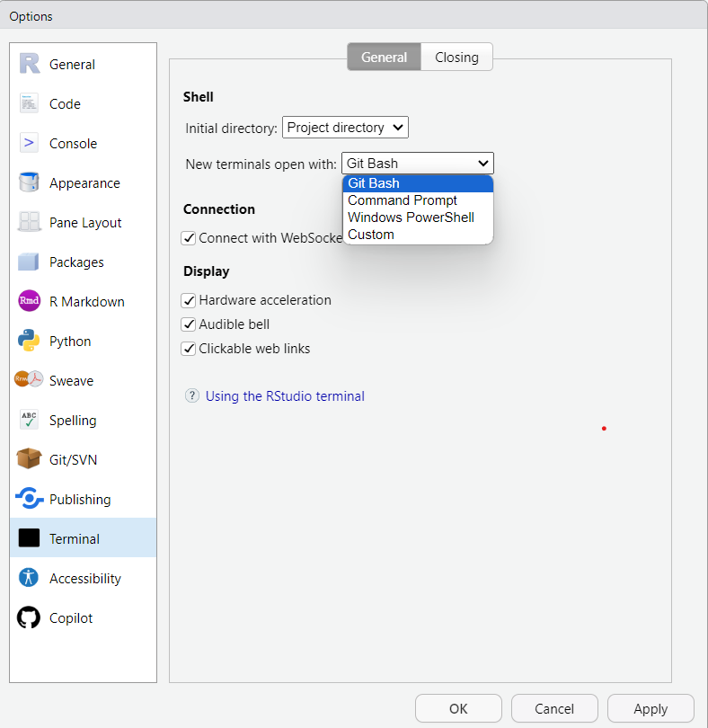Open the Initial directory dropdown
Image resolution: width=708 pixels, height=728 pixels.
pyautogui.click(x=345, y=128)
